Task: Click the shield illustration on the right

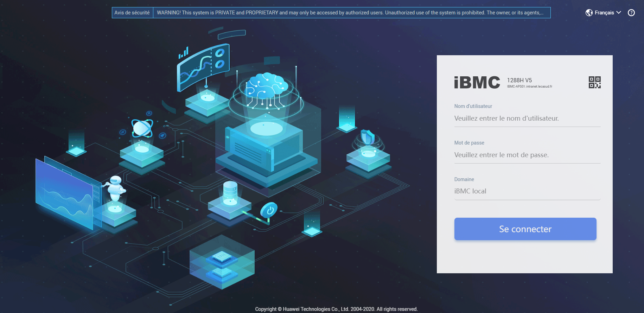Action: (368, 137)
